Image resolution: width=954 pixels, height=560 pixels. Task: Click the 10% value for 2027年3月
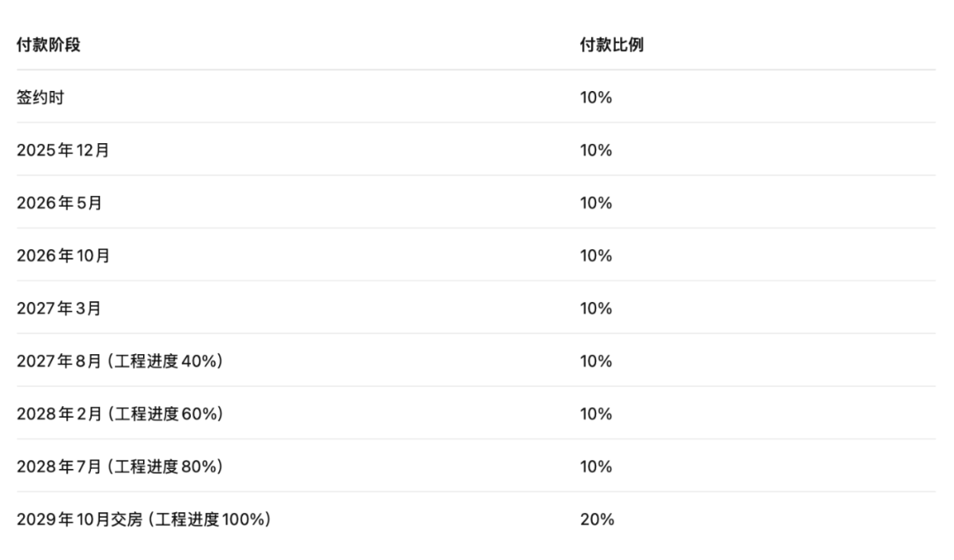pyautogui.click(x=595, y=308)
